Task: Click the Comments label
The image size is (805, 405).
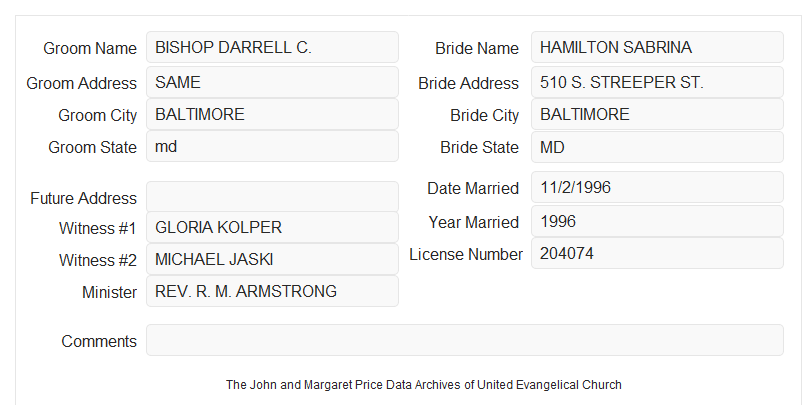Action: 99,341
